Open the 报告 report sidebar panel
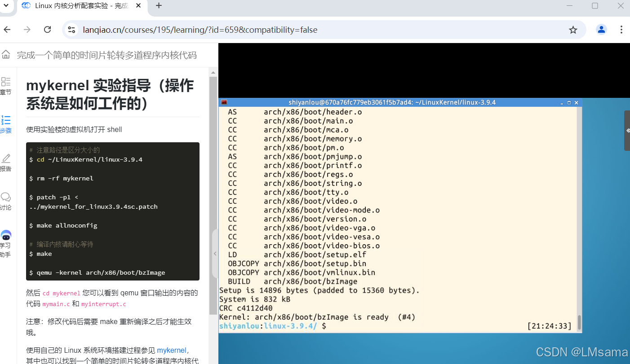This screenshot has width=630, height=364. (x=6, y=162)
